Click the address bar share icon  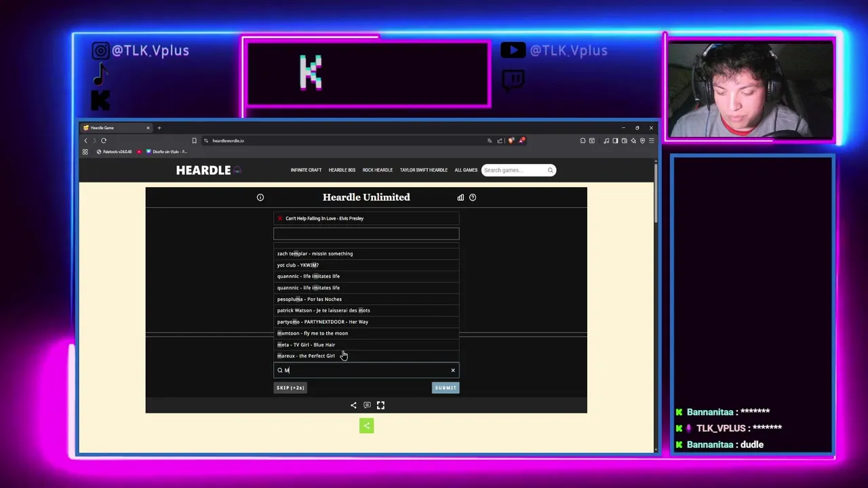[x=500, y=140]
